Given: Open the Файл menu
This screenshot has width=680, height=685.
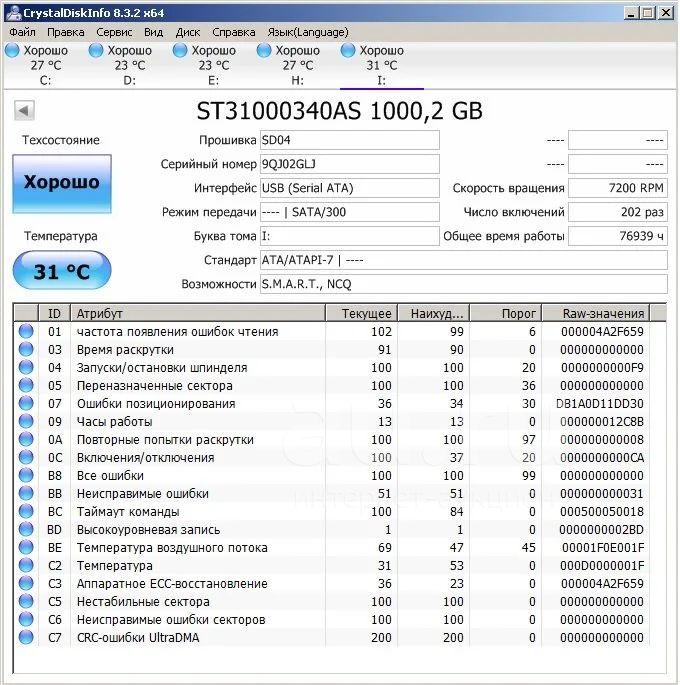Looking at the screenshot, I should pyautogui.click(x=22, y=32).
